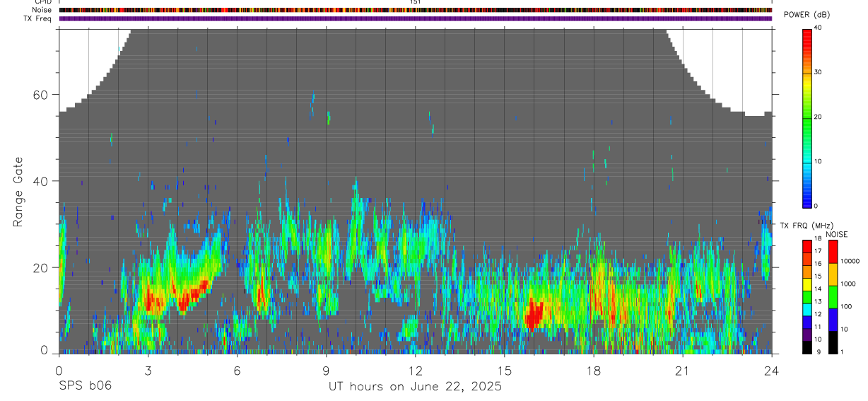868x401 pixels.
Task: Click the "Range Gate" axis label
Action: [20, 192]
